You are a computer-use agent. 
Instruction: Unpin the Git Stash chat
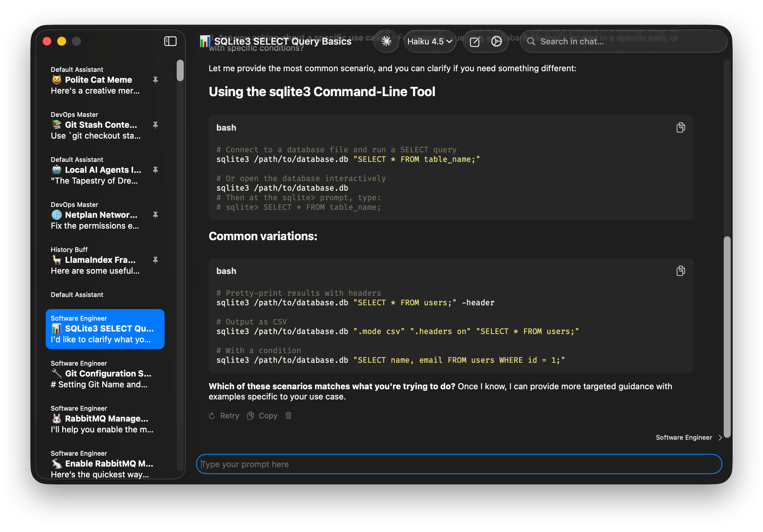[155, 125]
